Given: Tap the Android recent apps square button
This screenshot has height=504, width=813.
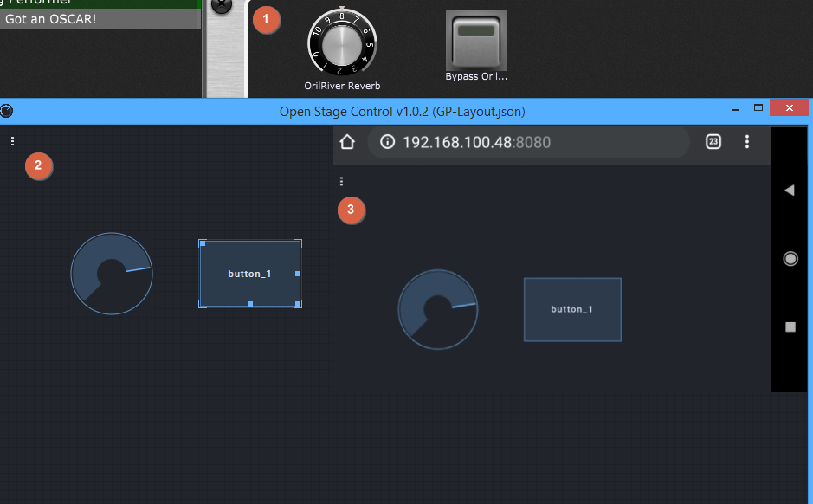Looking at the screenshot, I should [x=790, y=326].
